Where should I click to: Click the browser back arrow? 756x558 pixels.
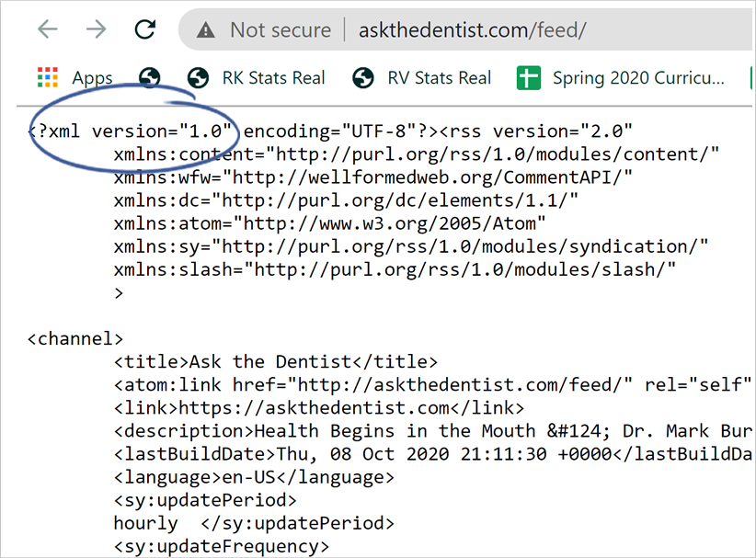48,29
